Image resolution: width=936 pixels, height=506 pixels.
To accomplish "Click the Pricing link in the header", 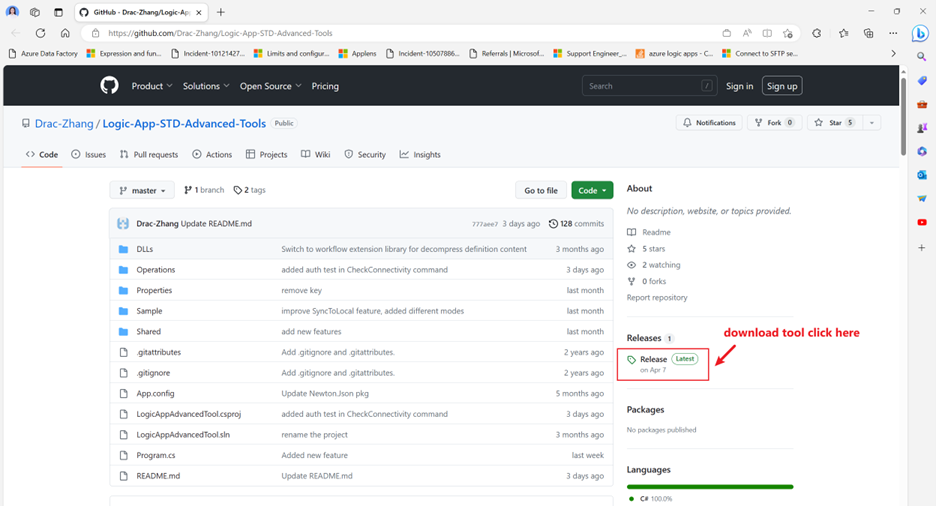I will [325, 86].
